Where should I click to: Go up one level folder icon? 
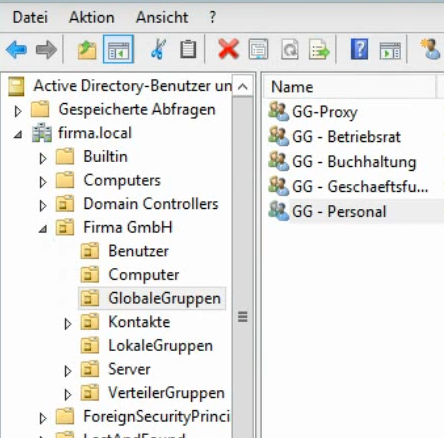pos(87,50)
